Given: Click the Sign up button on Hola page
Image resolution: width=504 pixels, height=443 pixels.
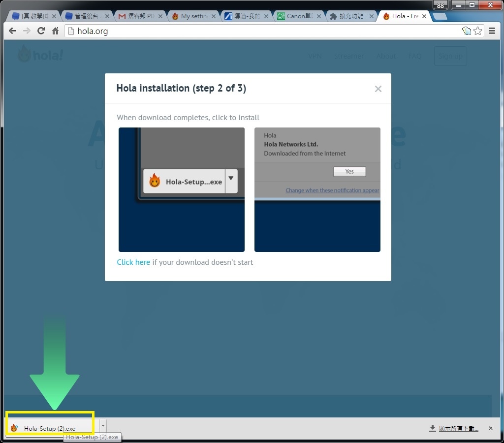Looking at the screenshot, I should click(450, 56).
